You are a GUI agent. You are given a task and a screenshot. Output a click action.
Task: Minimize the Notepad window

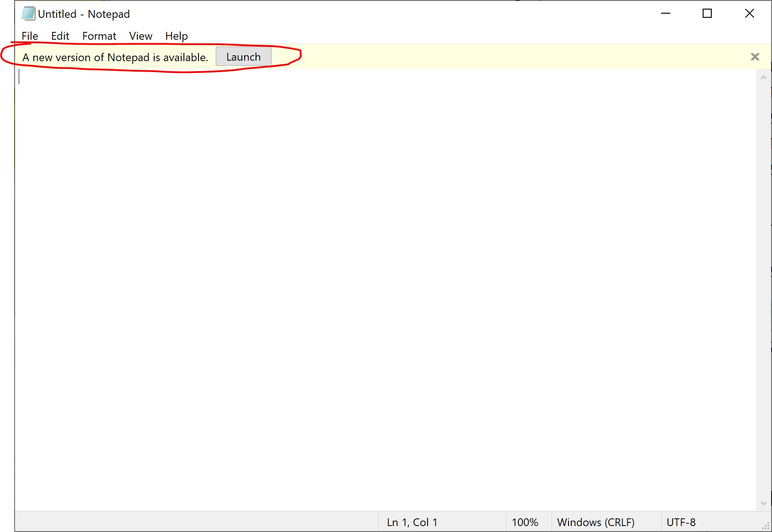(666, 14)
